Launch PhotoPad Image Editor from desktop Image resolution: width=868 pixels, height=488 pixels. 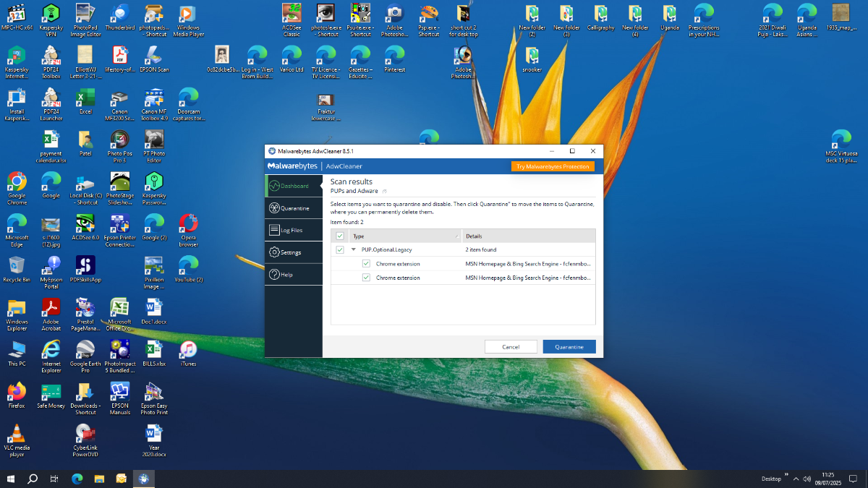pos(85,20)
